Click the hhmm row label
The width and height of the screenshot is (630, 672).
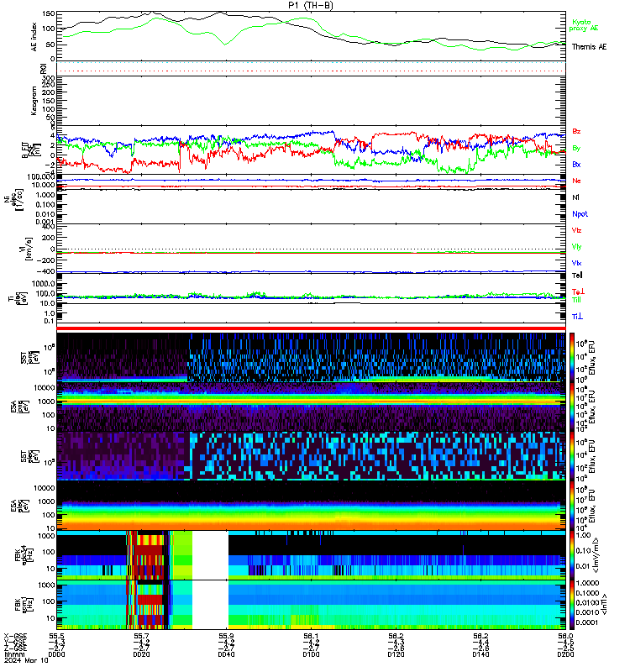click(13, 654)
